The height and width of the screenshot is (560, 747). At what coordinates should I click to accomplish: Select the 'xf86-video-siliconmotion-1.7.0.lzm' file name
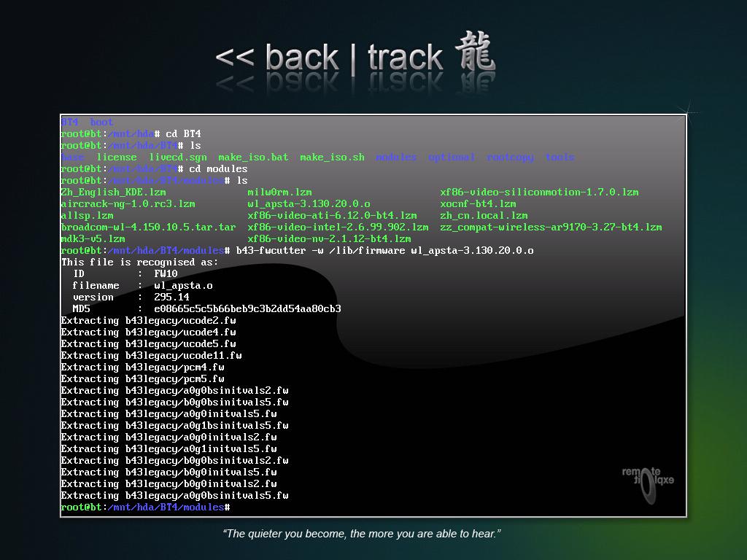click(x=539, y=192)
